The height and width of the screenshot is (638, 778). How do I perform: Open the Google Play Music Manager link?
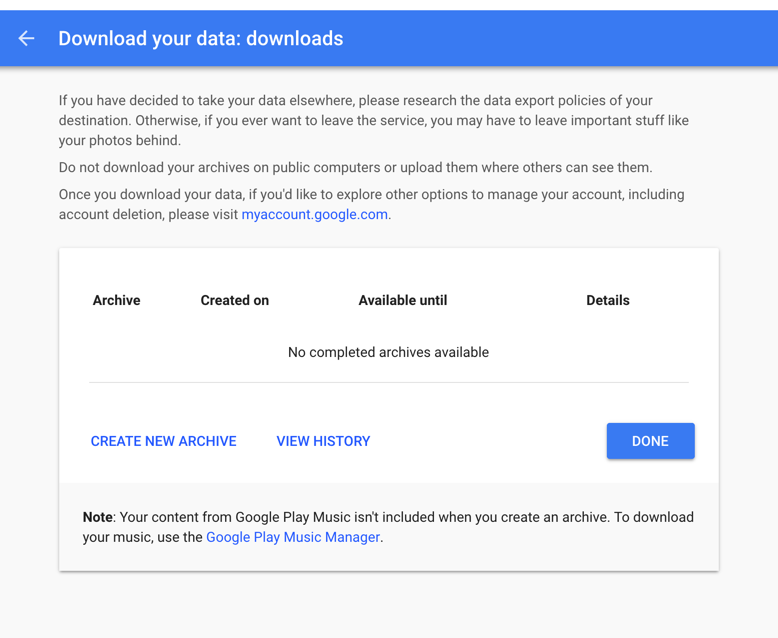293,537
